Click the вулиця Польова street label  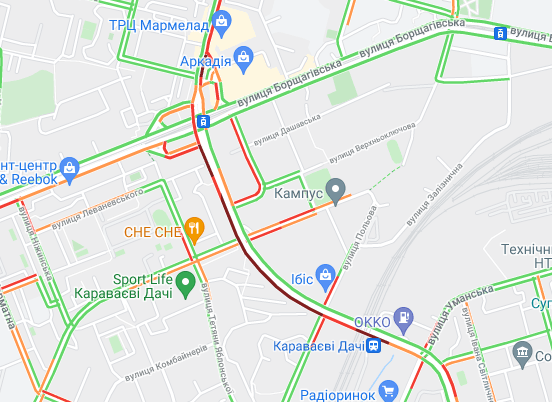click(359, 238)
